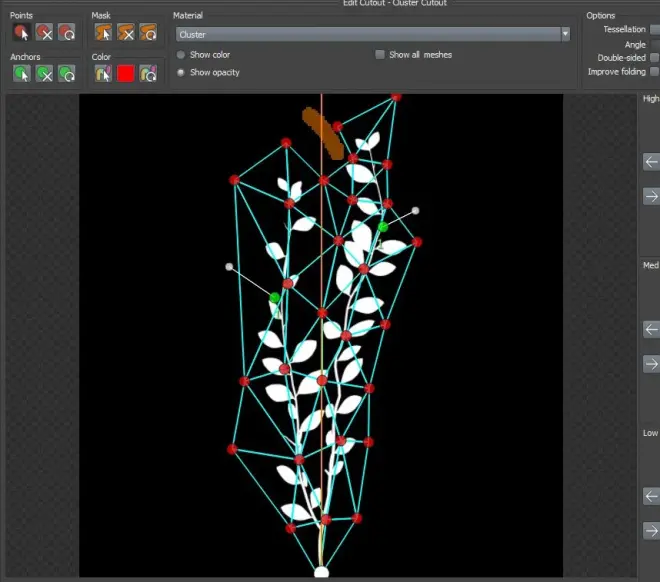
Task: Select the delete mask tool
Action: pos(126,32)
